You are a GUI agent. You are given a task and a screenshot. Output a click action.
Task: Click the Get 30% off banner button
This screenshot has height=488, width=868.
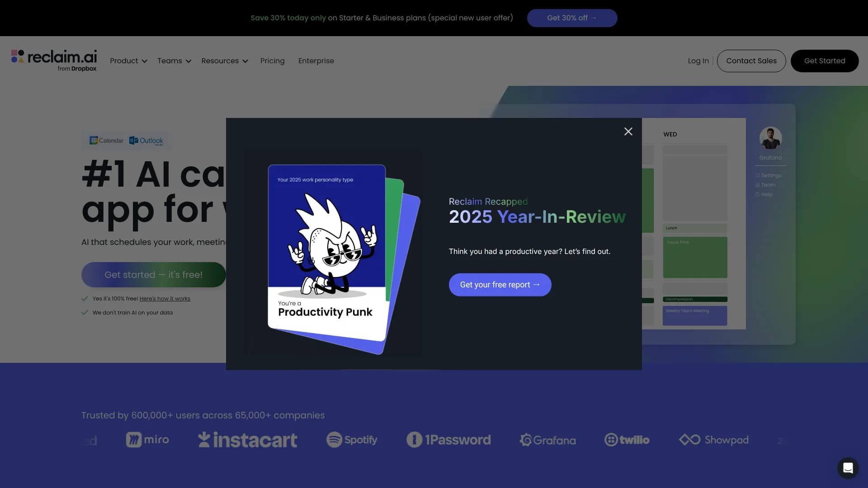pyautogui.click(x=572, y=18)
